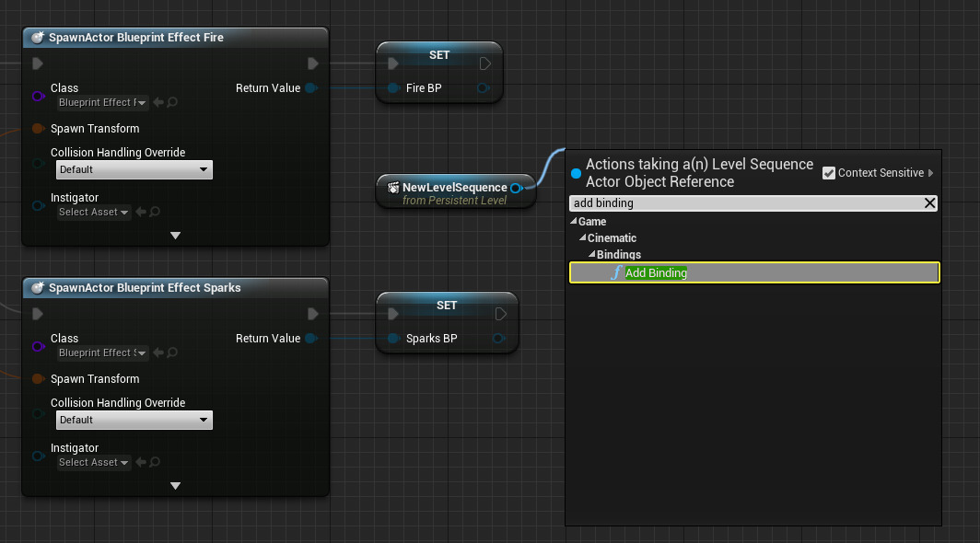Click the Sparks BP SET output value pin
This screenshot has height=543, width=980.
[x=499, y=339]
